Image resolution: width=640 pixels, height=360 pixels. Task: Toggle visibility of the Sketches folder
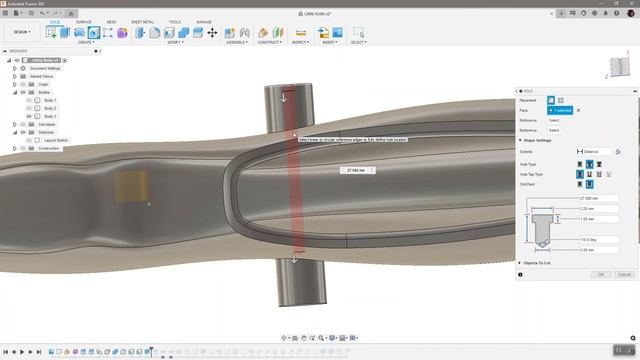coord(23,132)
